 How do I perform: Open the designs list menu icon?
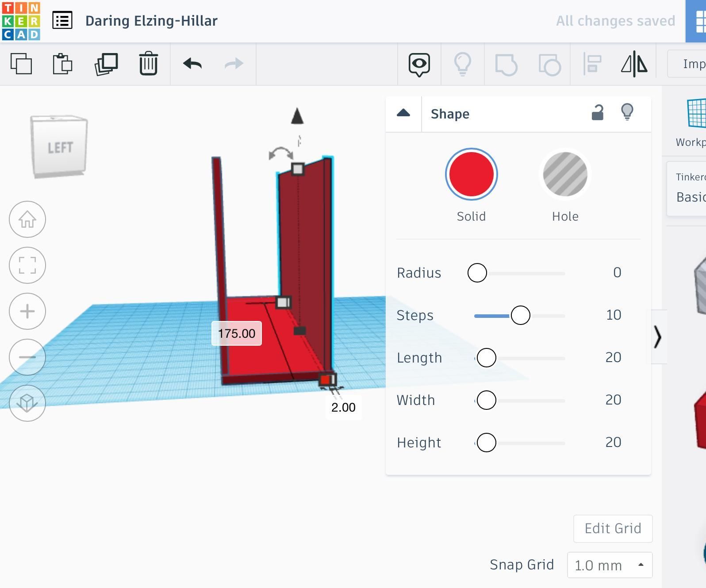[x=62, y=20]
